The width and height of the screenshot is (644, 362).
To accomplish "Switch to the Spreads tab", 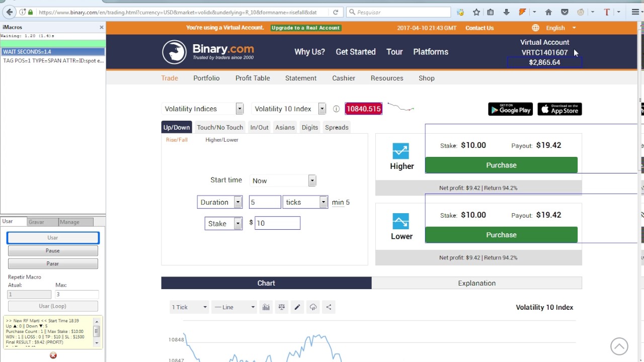I will [x=337, y=128].
